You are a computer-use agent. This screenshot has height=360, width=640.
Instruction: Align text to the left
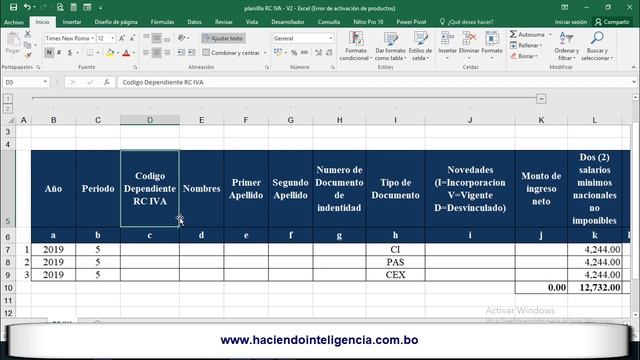pyautogui.click(x=146, y=53)
